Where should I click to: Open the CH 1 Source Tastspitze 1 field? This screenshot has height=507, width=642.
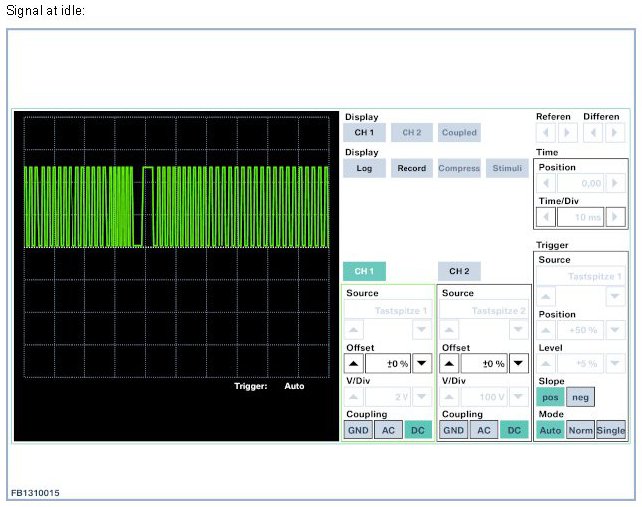click(387, 310)
